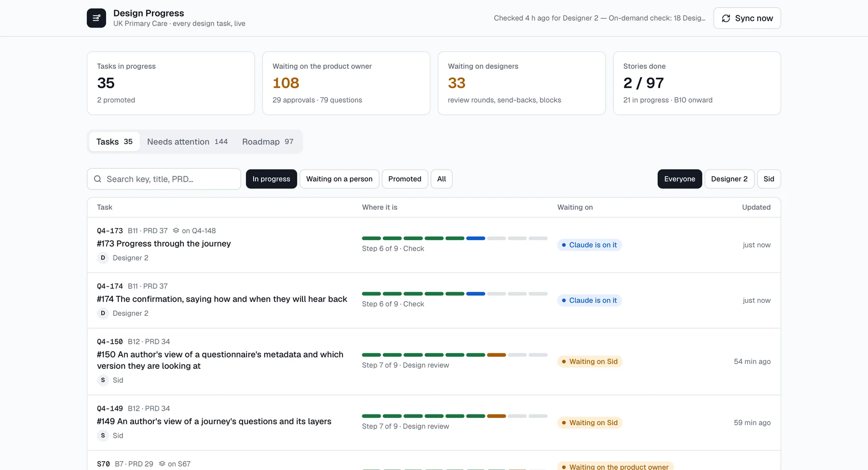This screenshot has height=470, width=868.
Task: Click the Stories done card
Action: coord(697,83)
